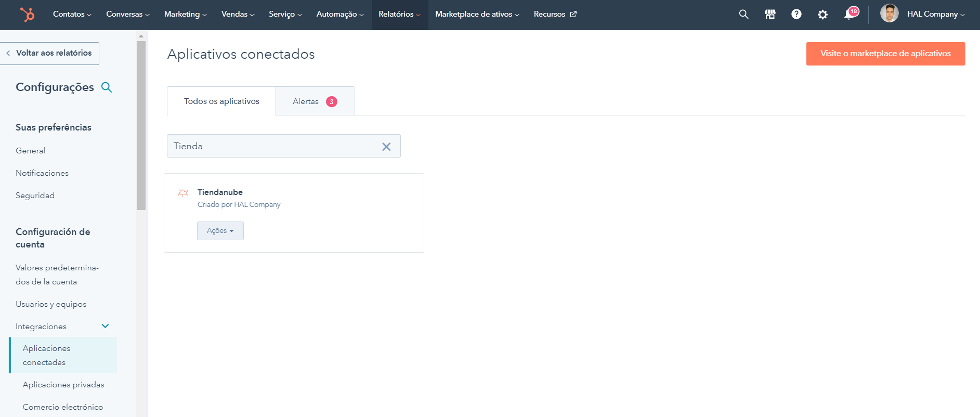Screen dimensions: 980x417
Task: Click the Tienda search input field
Action: 284,146
